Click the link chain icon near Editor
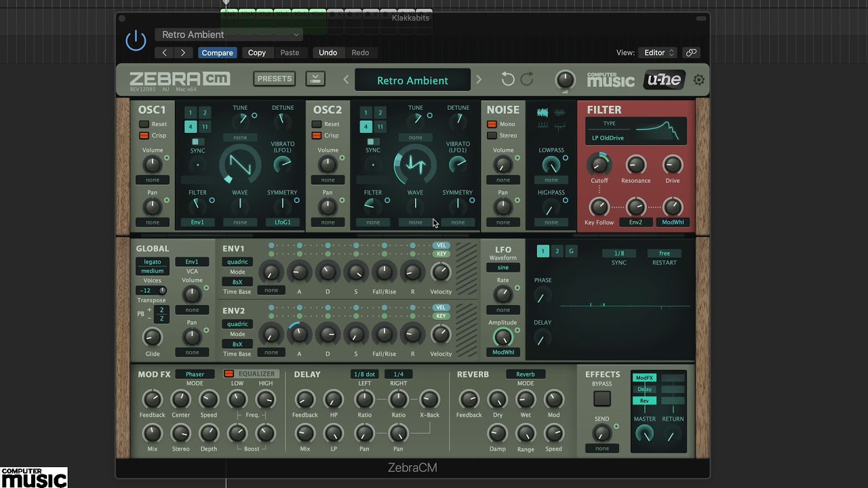 [691, 52]
